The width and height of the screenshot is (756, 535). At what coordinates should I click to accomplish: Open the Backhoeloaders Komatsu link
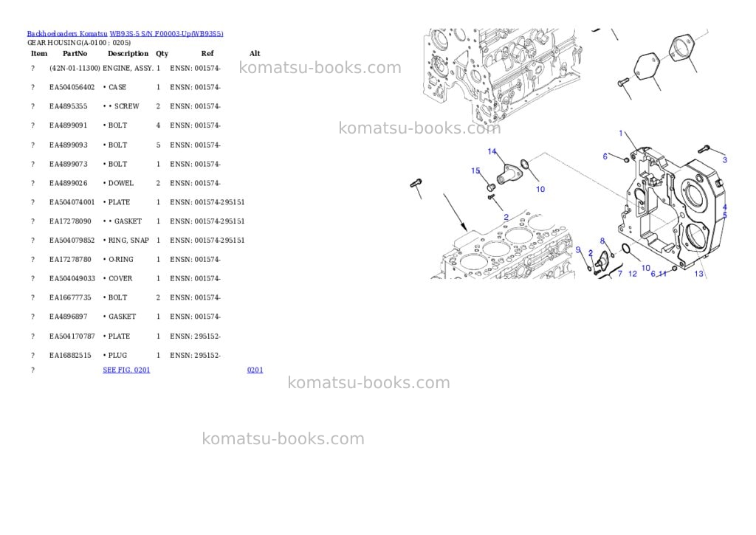(x=67, y=34)
